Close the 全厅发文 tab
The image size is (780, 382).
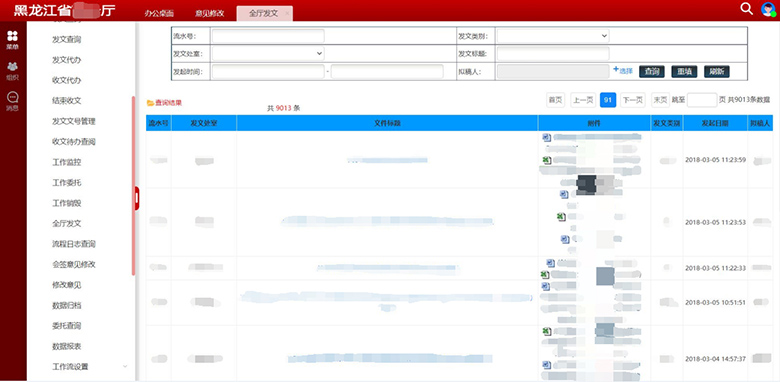(x=287, y=13)
